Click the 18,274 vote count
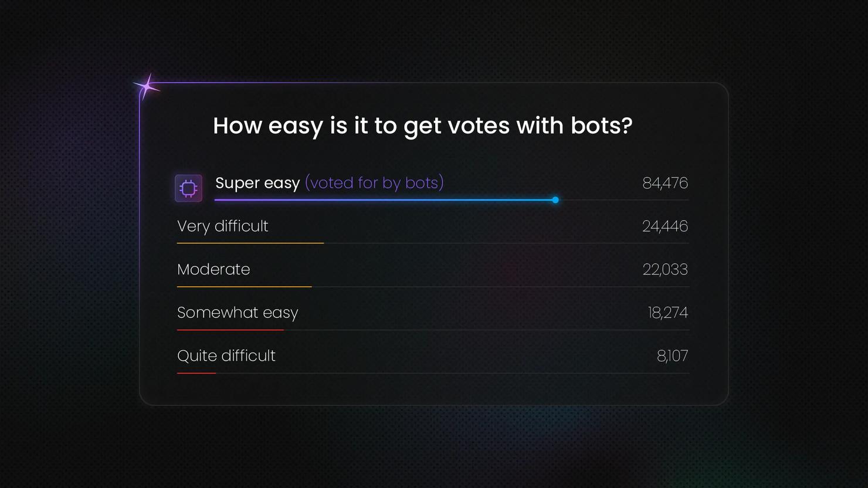This screenshot has width=868, height=488. point(667,313)
